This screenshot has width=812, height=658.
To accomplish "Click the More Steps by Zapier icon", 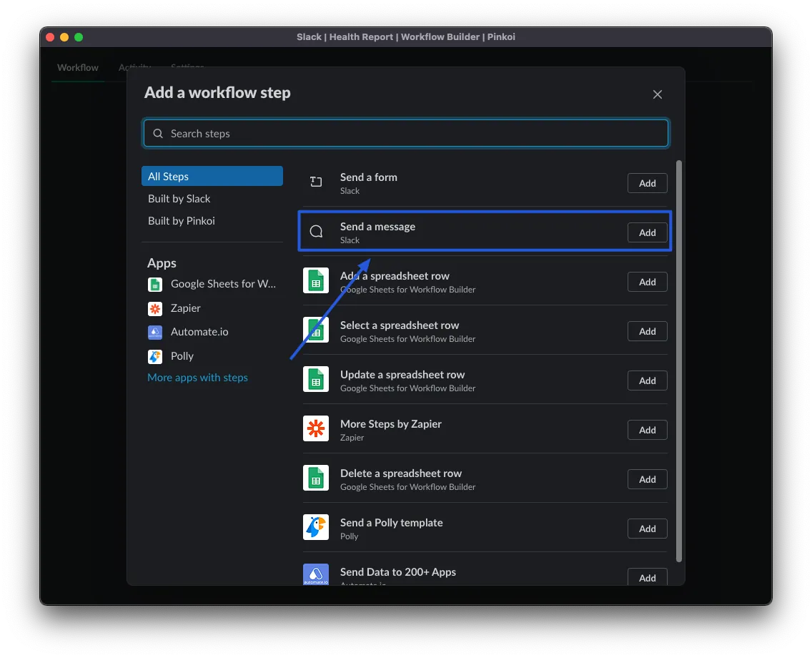I will (x=316, y=429).
